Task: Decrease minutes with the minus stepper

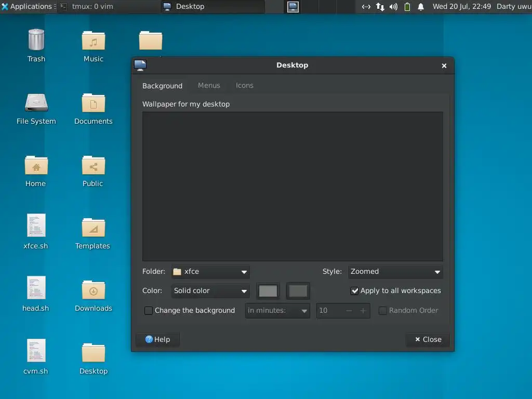Action: [x=349, y=311]
